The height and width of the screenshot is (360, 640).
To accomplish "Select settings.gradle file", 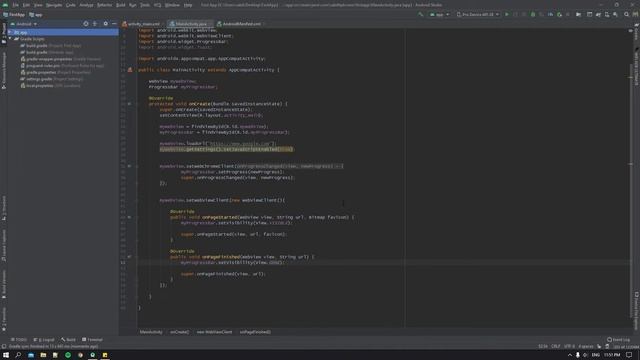I will pos(52,79).
